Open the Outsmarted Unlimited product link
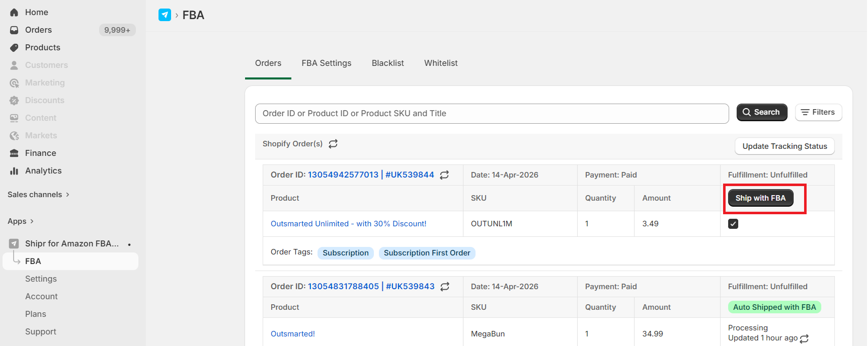Screen dimensions: 868x346 coord(348,224)
